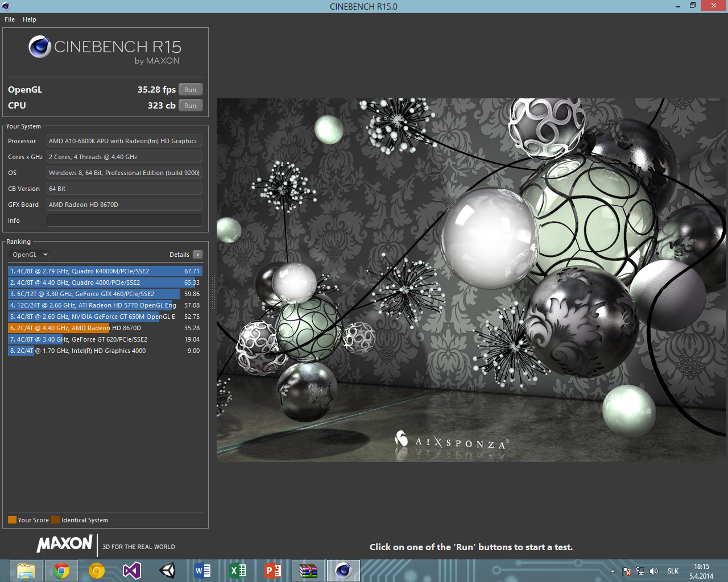The height and width of the screenshot is (582, 728).
Task: Select ranking row Intel HD Graphics 4000
Action: 105,351
